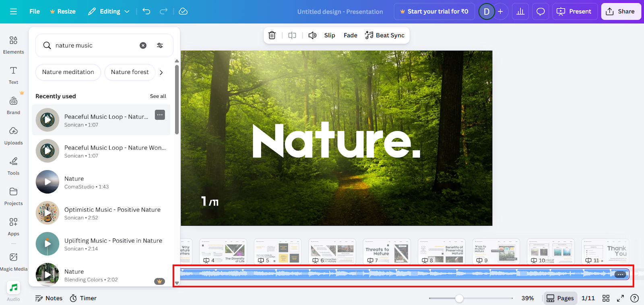Image resolution: width=644 pixels, height=305 pixels.
Task: Expand the Editing mode dropdown
Action: click(x=109, y=11)
